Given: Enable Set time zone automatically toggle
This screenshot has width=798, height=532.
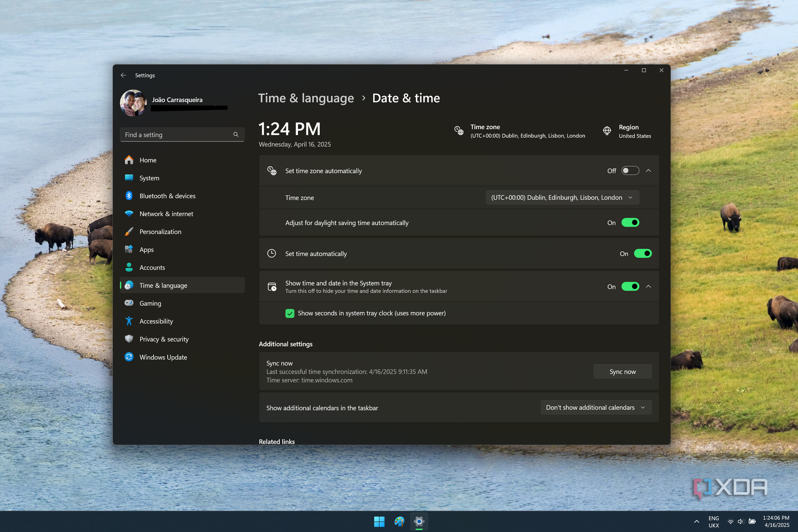Looking at the screenshot, I should pos(630,171).
